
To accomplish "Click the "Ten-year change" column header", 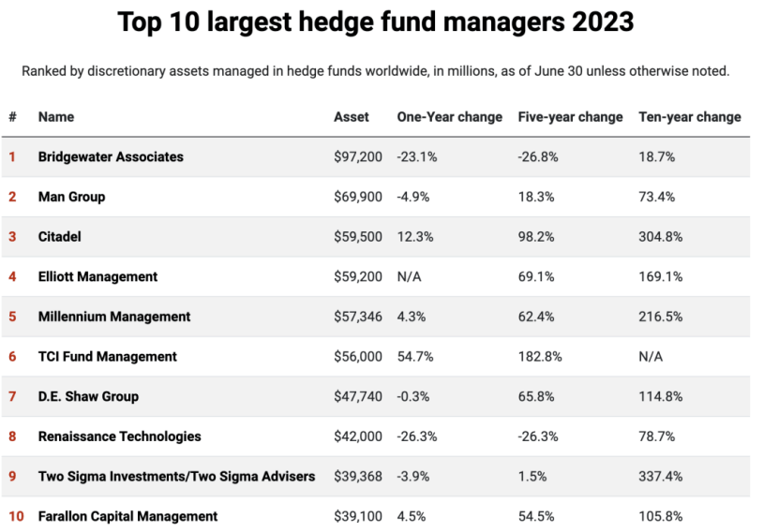I will coord(689,117).
